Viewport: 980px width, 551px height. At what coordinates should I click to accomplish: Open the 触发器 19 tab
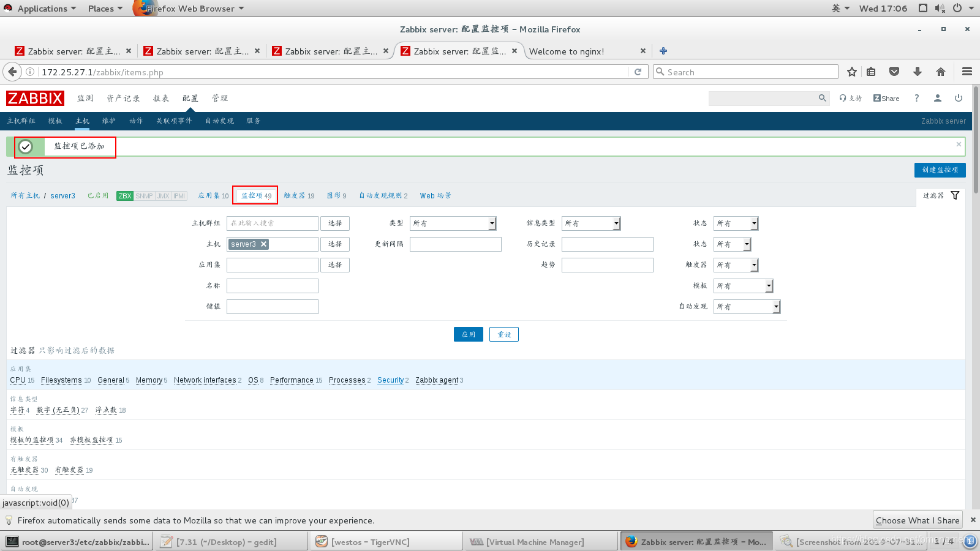tap(299, 195)
